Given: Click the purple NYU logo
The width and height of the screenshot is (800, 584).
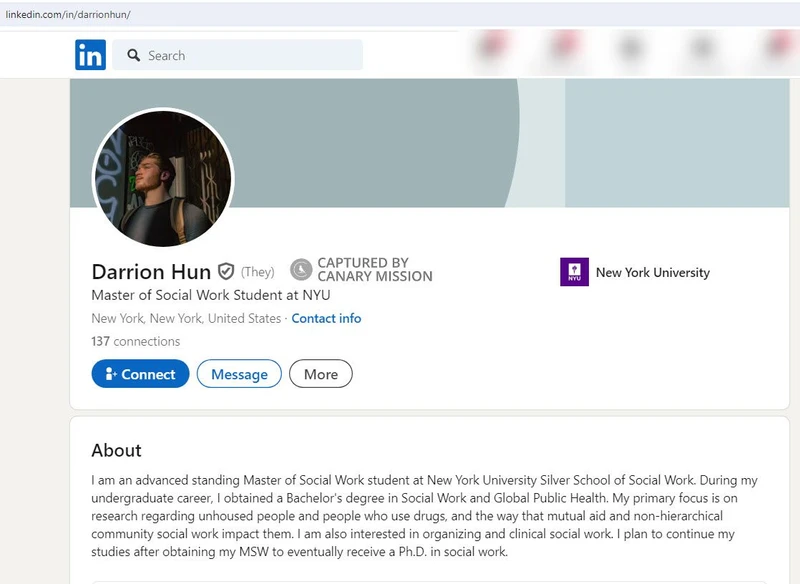Looking at the screenshot, I should 575,271.
